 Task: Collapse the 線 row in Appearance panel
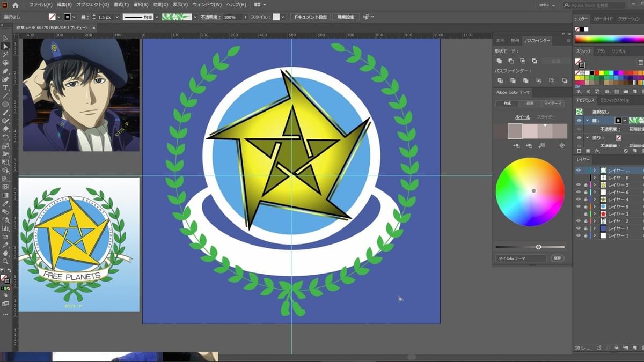click(587, 121)
